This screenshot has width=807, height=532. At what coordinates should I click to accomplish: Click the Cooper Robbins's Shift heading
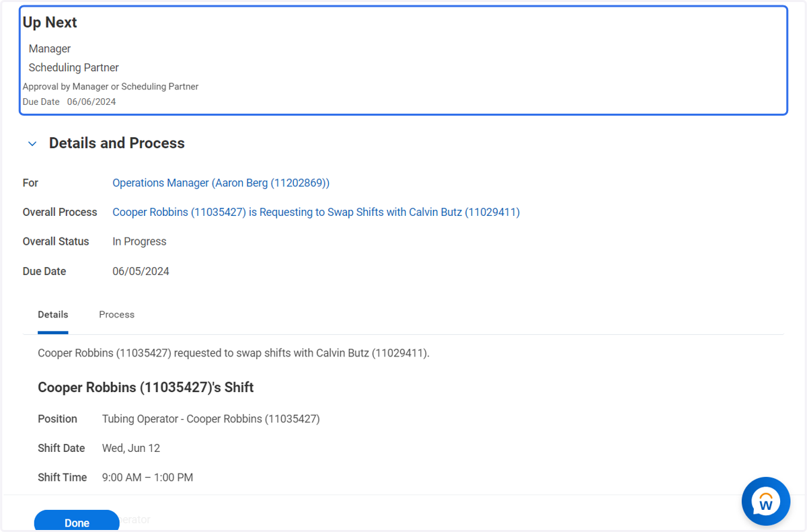tap(146, 388)
